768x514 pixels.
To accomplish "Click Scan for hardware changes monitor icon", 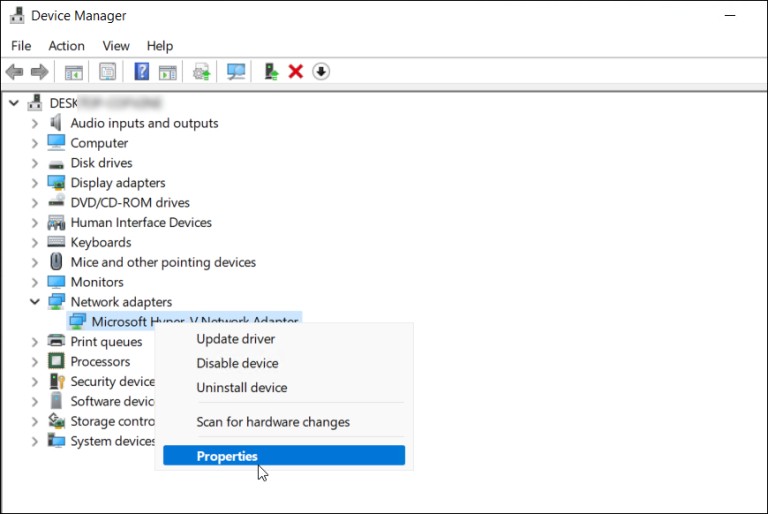I will (x=236, y=72).
